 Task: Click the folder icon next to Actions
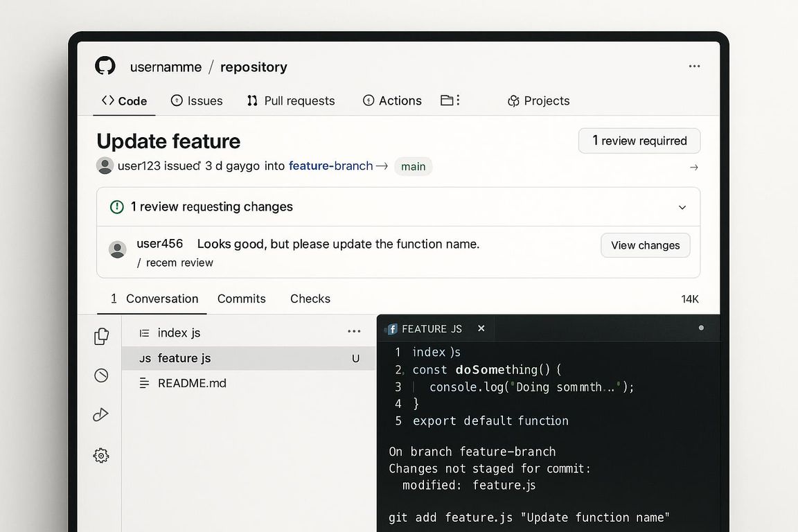click(446, 100)
